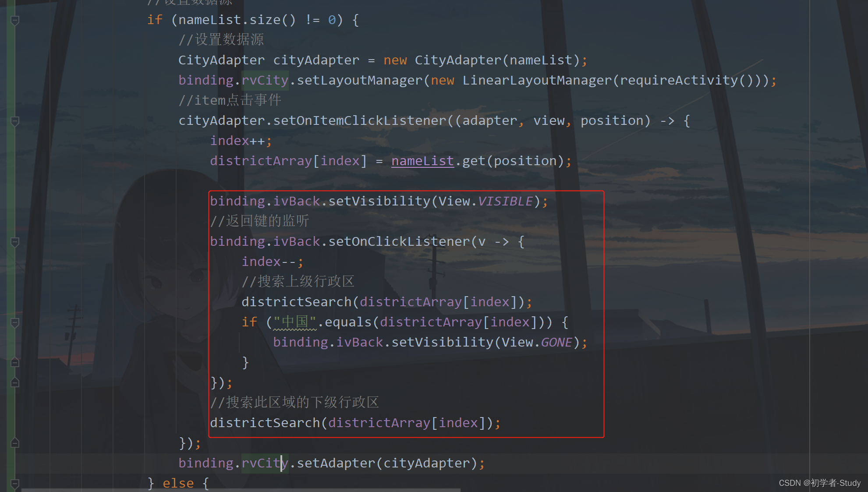Place cursor on VISIBLE constant
Viewport: 868px width, 492px height.
(x=505, y=202)
